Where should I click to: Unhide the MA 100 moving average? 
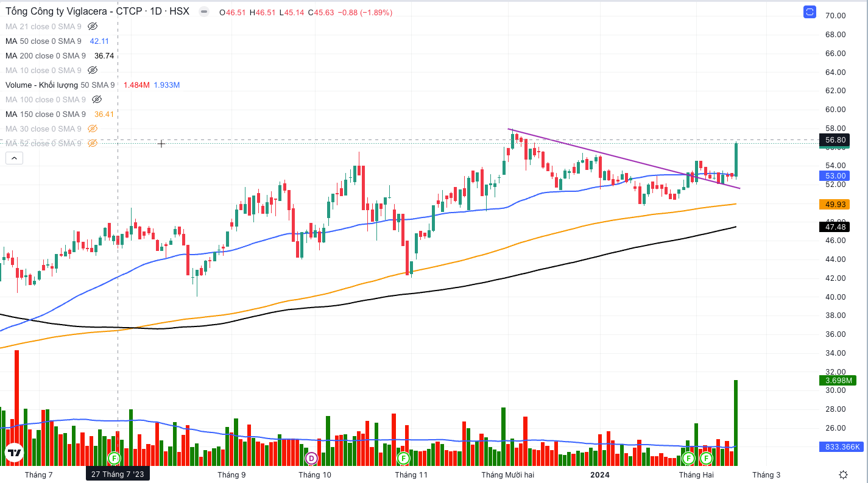[97, 99]
